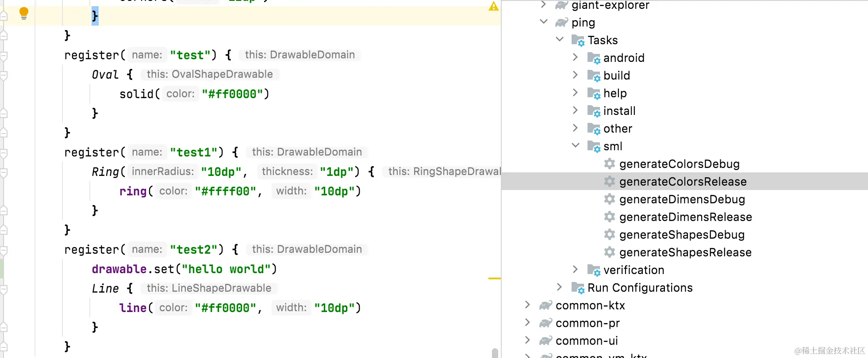The image size is (868, 358).
Task: Collapse the Tasks node under ping
Action: click(x=560, y=39)
